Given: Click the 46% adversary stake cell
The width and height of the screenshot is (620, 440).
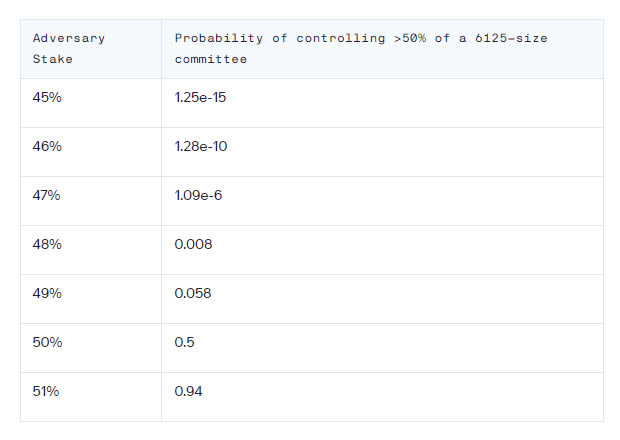Looking at the screenshot, I should (x=47, y=146).
